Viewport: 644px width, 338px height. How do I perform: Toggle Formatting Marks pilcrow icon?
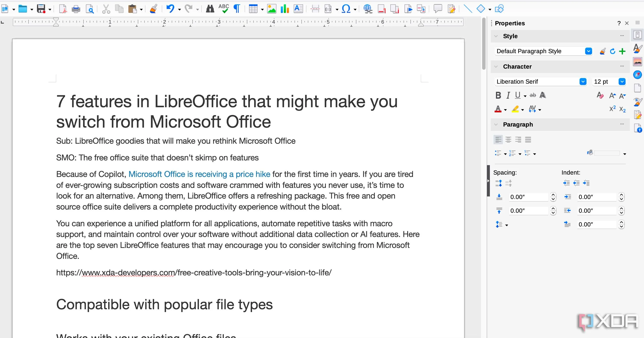237,9
